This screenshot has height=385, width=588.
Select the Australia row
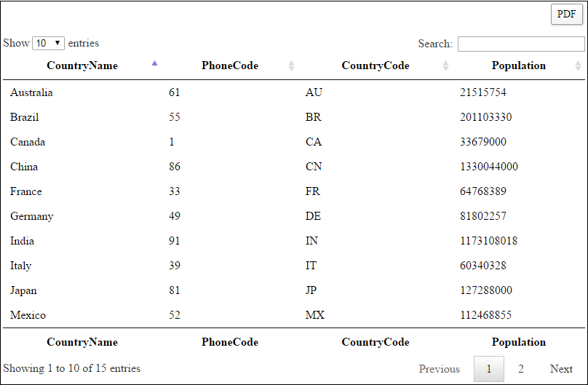point(294,92)
